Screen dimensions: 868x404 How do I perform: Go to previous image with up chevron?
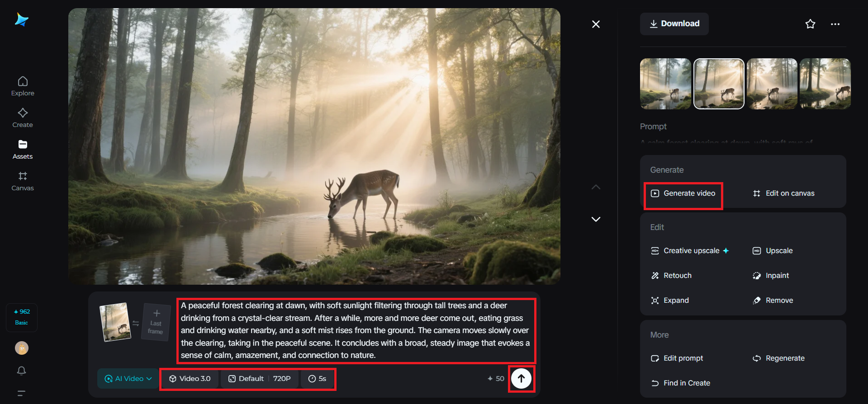click(x=596, y=187)
